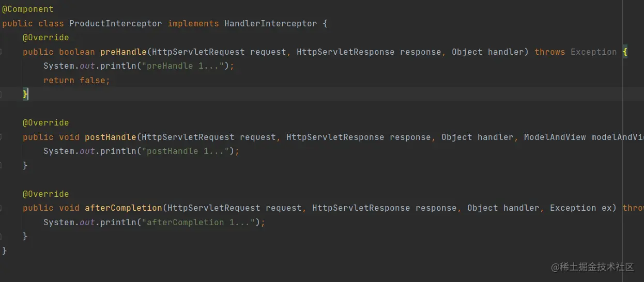Click the "afterCompletion 1..." string literal

(198, 222)
